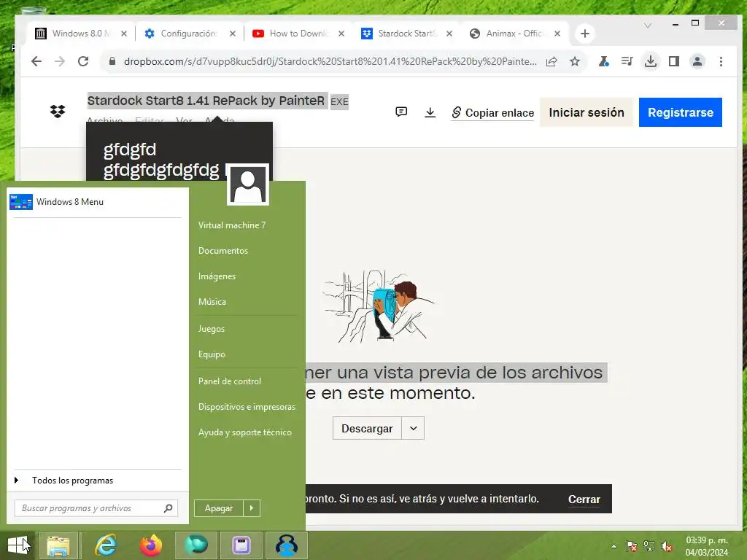Open the comments icon on Dropbox
This screenshot has height=560, width=747.
point(401,112)
